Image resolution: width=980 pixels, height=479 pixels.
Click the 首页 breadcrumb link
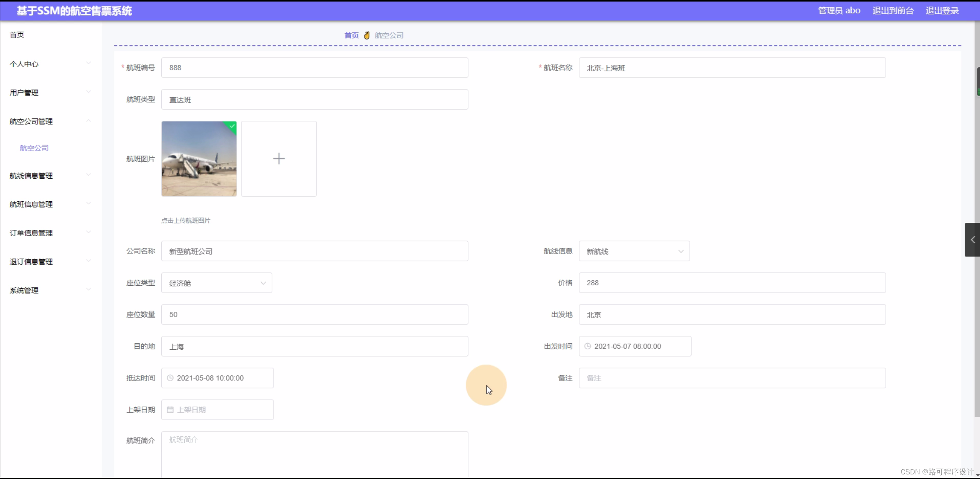tap(351, 35)
